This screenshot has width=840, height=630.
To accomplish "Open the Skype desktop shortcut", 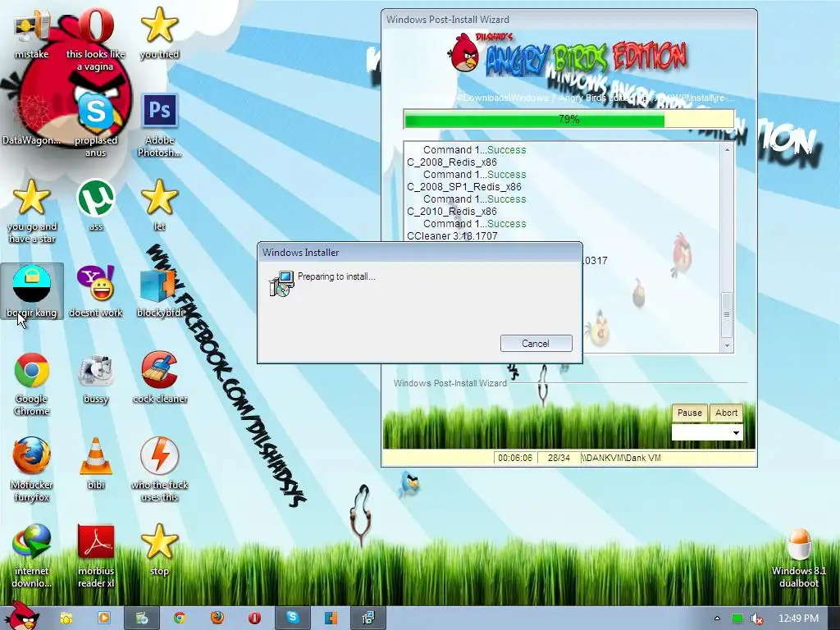I will (95, 126).
